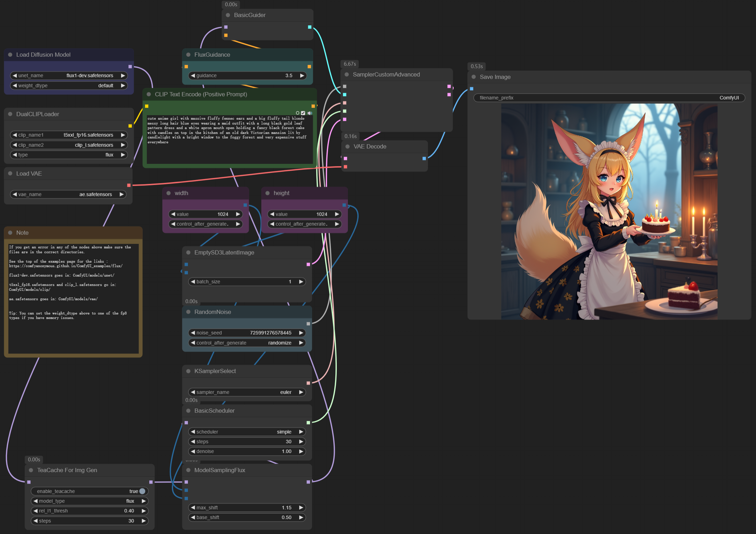
Task: Adjust the rel_l1_thresh value 0.40
Action: (90, 511)
